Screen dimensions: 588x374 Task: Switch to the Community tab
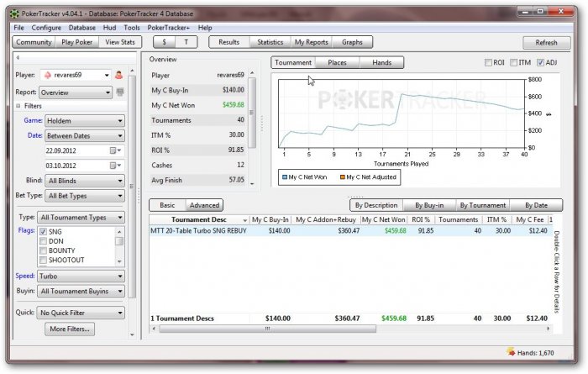click(34, 42)
